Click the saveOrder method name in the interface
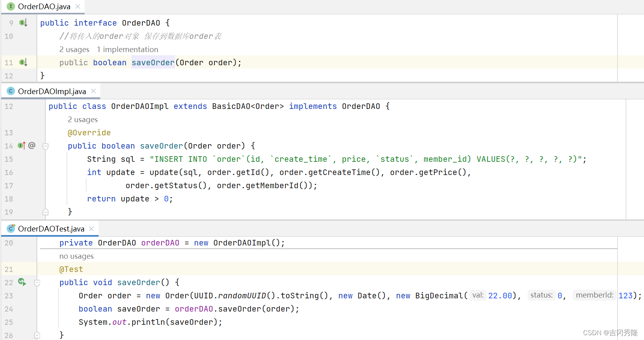Viewport: 644px width, 340px height. (x=153, y=62)
